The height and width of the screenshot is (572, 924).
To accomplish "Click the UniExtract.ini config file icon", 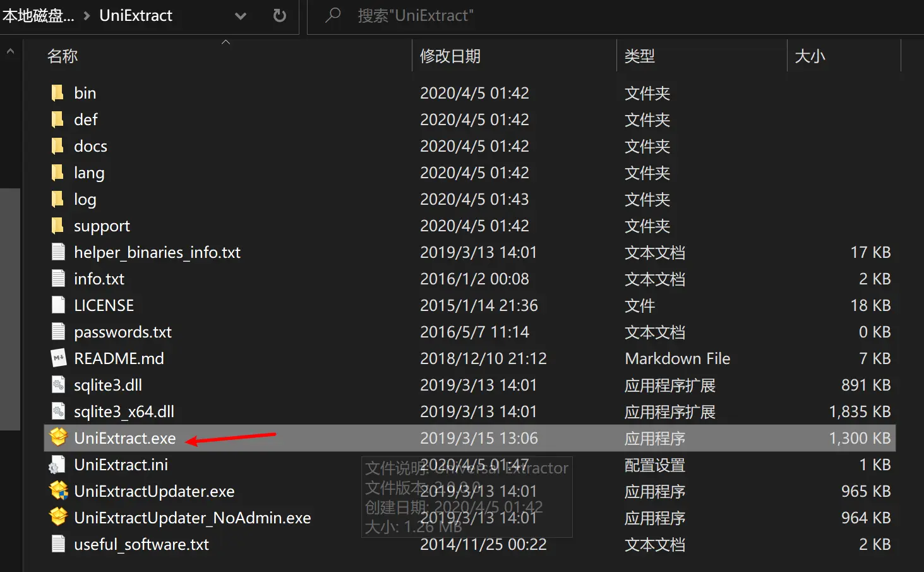I will [x=58, y=465].
